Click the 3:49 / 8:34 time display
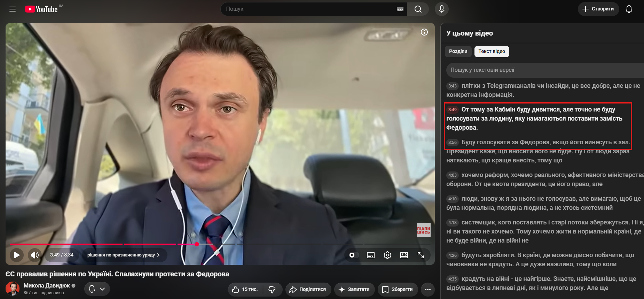This screenshot has width=644, height=299. (62, 255)
